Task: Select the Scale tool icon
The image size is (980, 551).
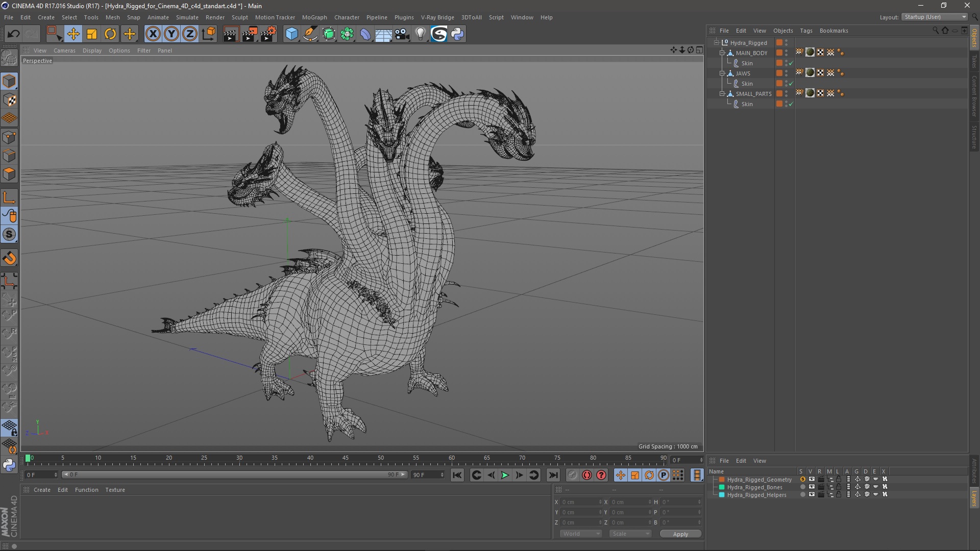Action: click(x=91, y=34)
